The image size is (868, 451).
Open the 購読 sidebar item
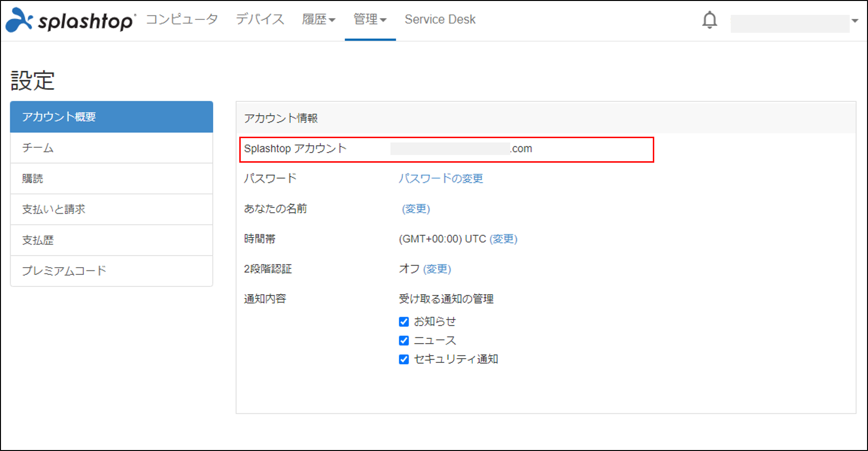coord(111,179)
